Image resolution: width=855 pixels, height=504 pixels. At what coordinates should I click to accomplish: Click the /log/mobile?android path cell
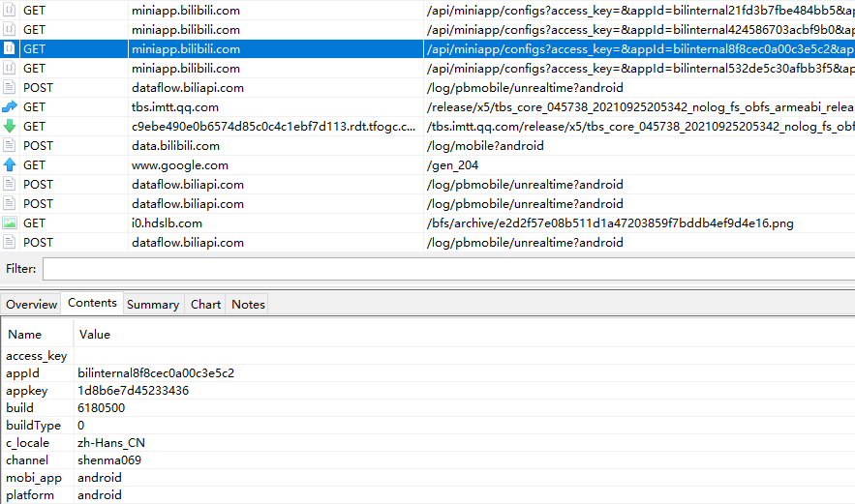pyautogui.click(x=485, y=146)
